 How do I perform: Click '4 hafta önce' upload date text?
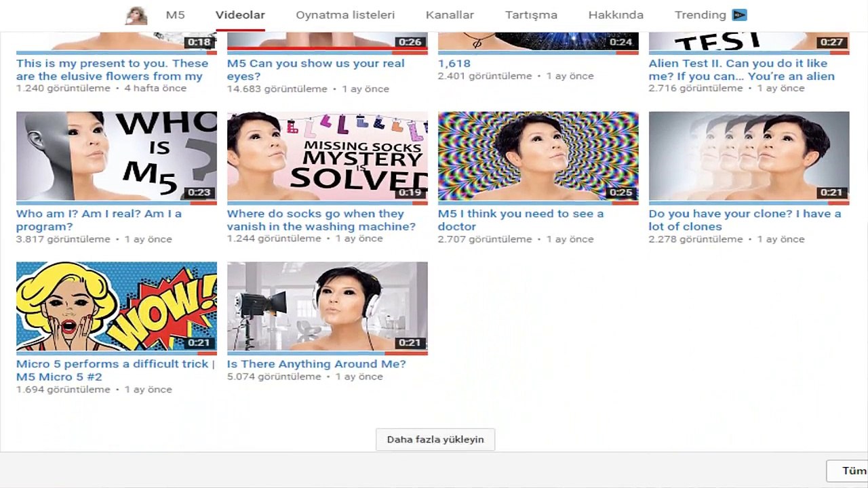[155, 89]
